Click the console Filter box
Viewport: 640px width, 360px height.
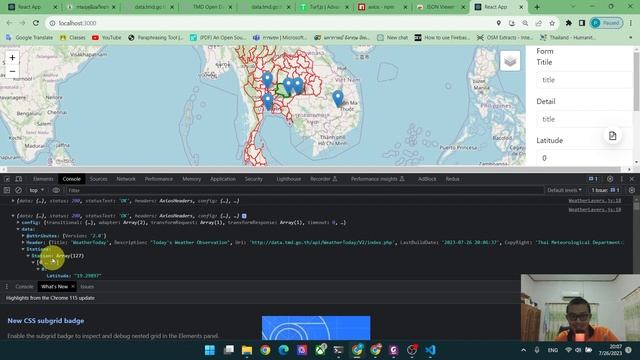coord(304,190)
